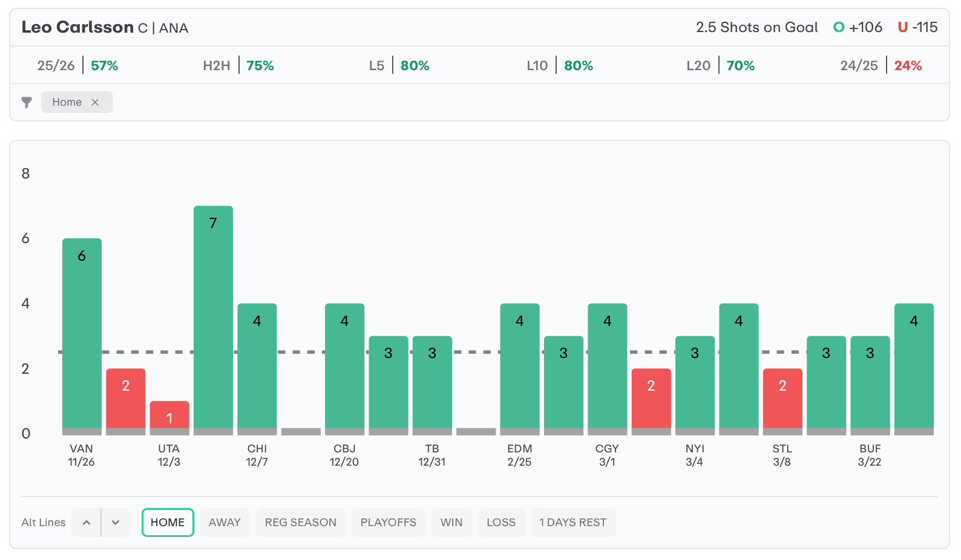
Task: Apply the 1 DAYS REST filter
Action: point(572,523)
